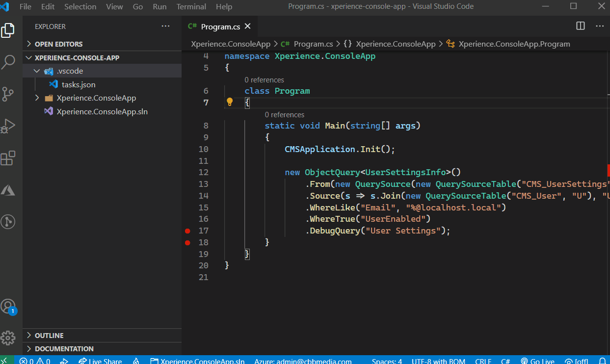This screenshot has width=610, height=364.
Task: Expand the Xperience.ConsoleApp folder
Action: coord(102,98)
